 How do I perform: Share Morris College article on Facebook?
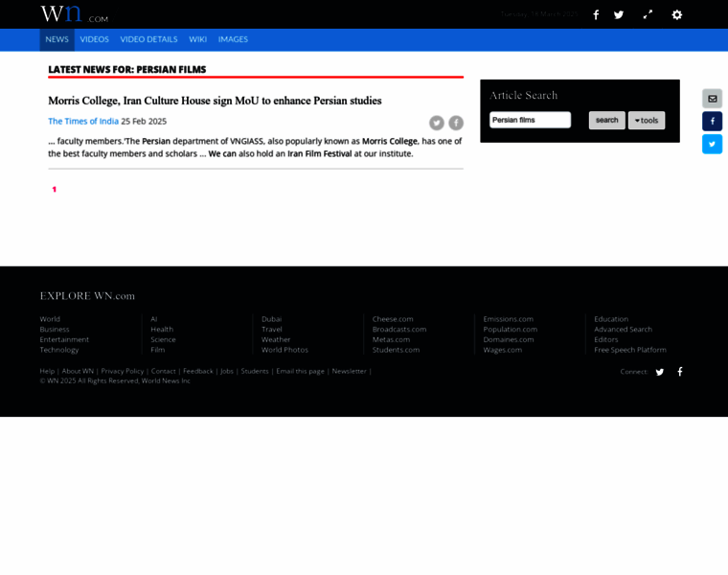point(456,123)
